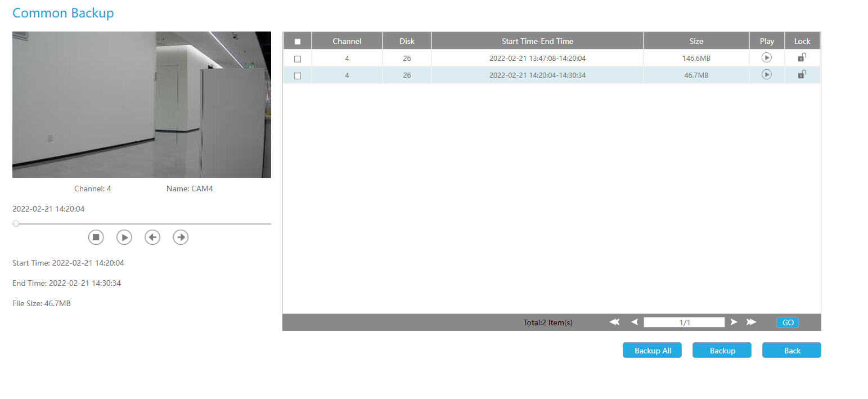Select the 2022-02-21 14:20:04-14:30:34 cell

(x=538, y=75)
